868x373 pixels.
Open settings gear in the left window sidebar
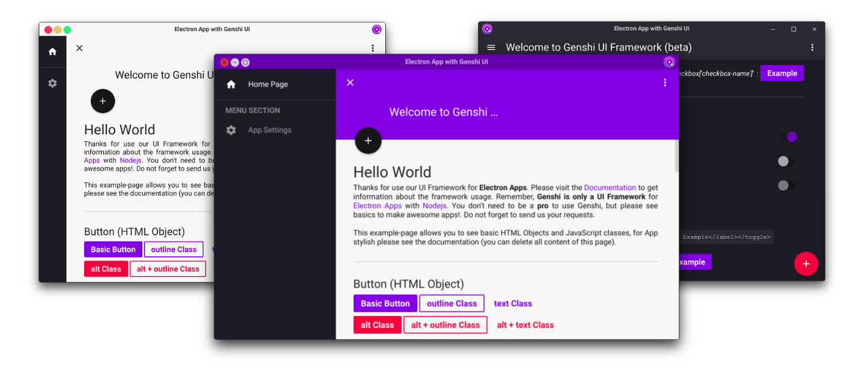(x=52, y=83)
